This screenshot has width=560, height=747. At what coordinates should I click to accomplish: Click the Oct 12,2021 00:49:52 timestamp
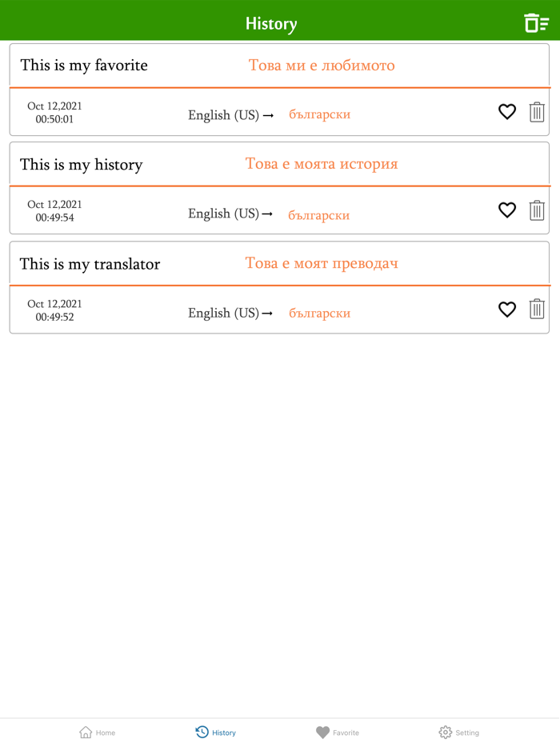point(54,310)
